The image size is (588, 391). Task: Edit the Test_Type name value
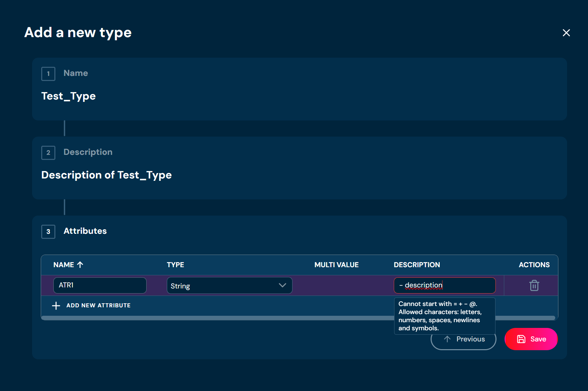(69, 96)
